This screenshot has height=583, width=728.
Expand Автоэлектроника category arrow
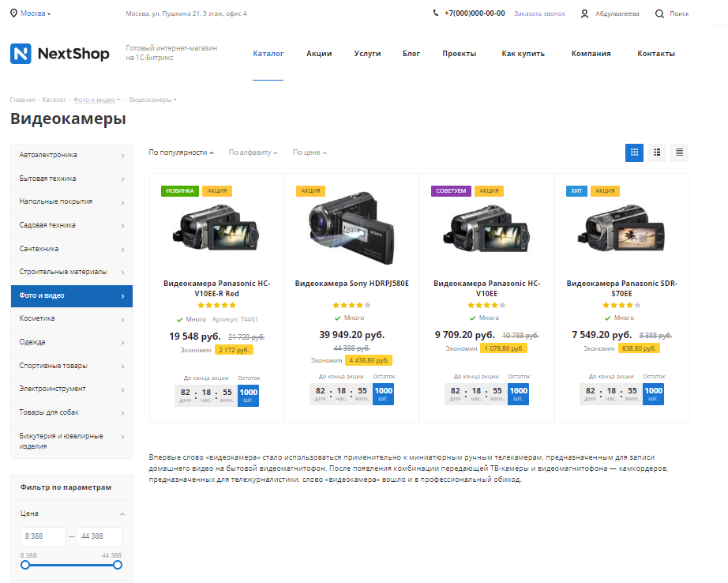click(122, 156)
